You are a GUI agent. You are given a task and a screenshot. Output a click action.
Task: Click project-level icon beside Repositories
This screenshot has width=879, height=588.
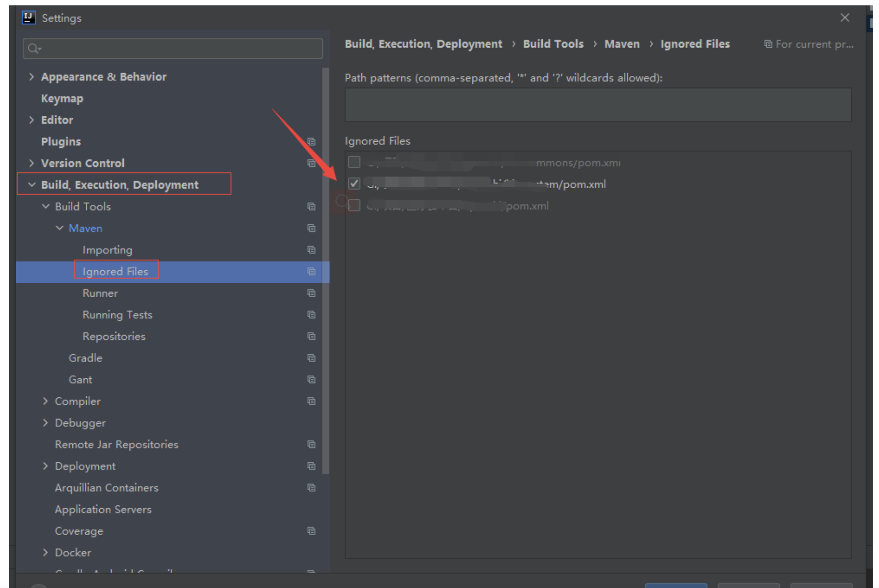point(311,336)
